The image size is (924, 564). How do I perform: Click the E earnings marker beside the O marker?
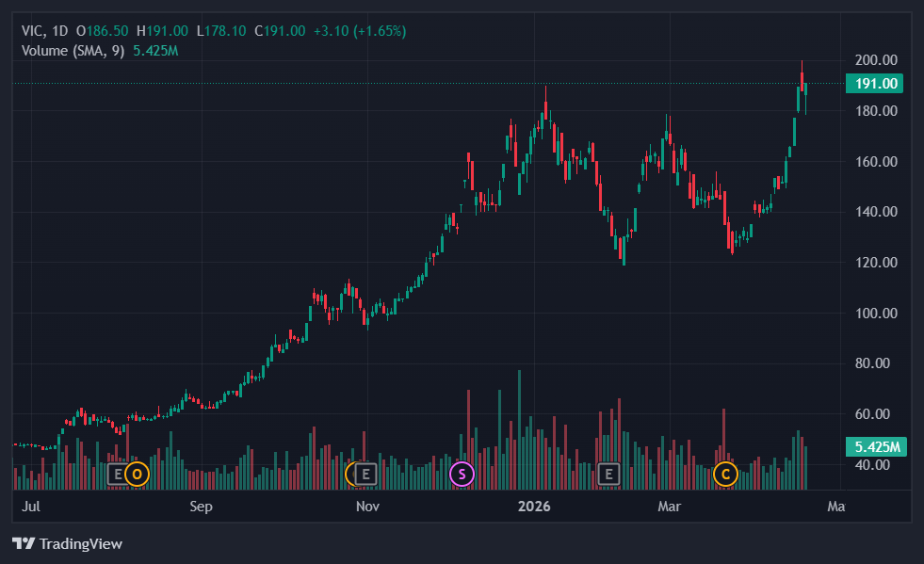[118, 474]
